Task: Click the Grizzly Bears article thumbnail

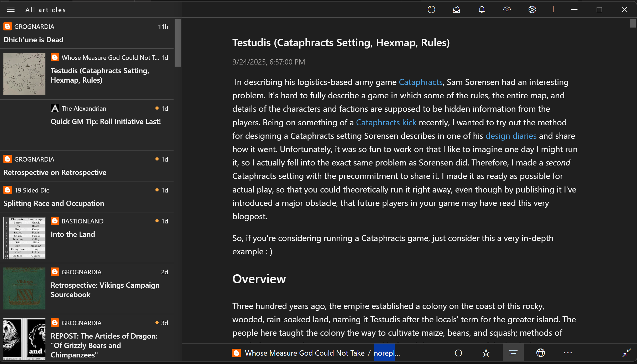Action: [x=24, y=339]
